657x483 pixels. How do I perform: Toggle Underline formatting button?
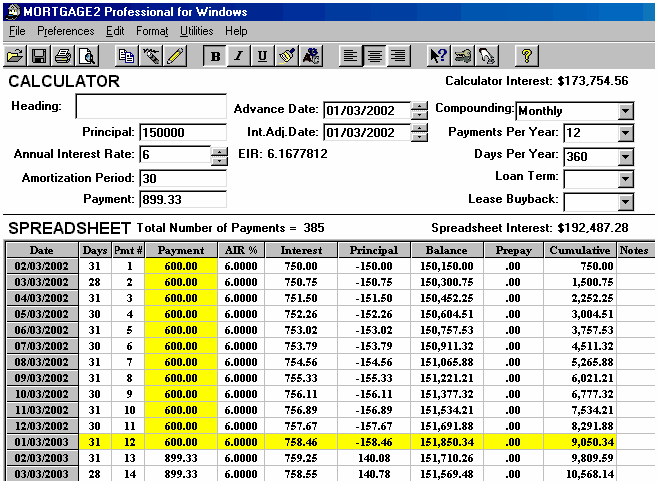pos(262,55)
